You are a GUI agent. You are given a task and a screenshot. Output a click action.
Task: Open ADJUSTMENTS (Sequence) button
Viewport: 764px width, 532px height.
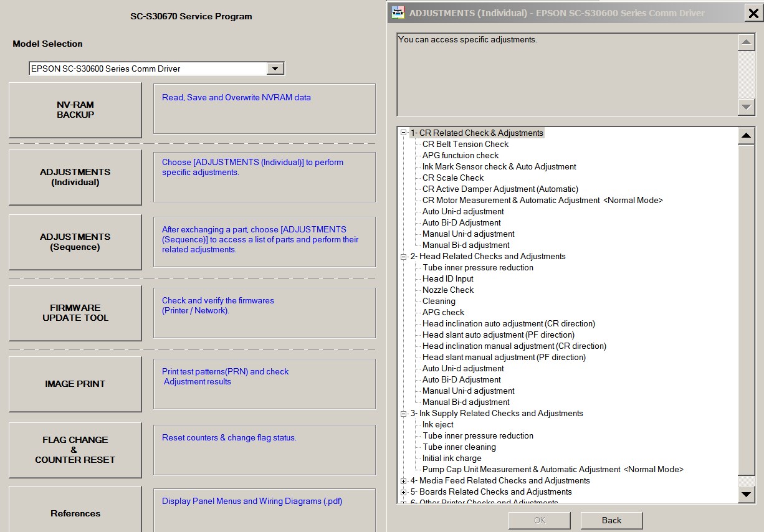[x=75, y=242]
